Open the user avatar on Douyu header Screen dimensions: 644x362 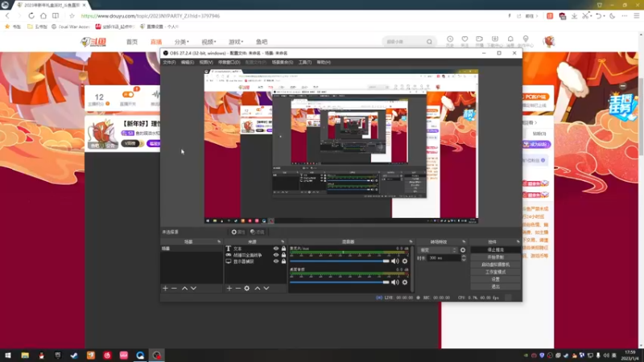point(549,42)
